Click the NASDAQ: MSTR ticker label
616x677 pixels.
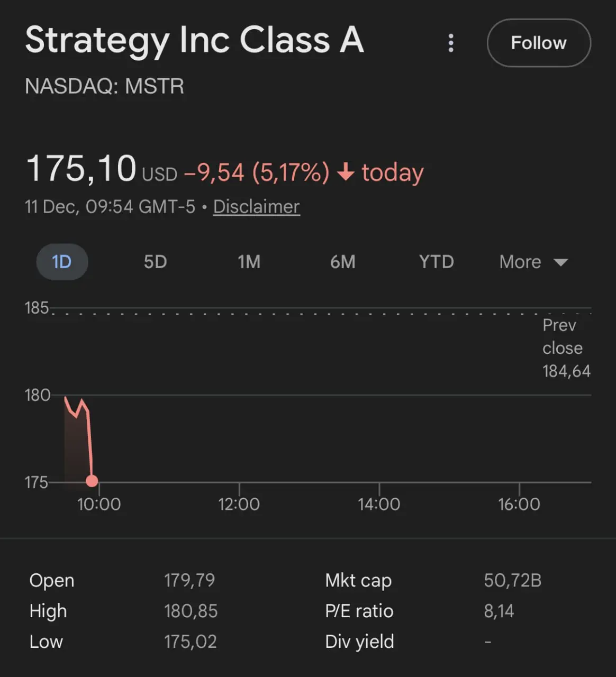pyautogui.click(x=104, y=86)
